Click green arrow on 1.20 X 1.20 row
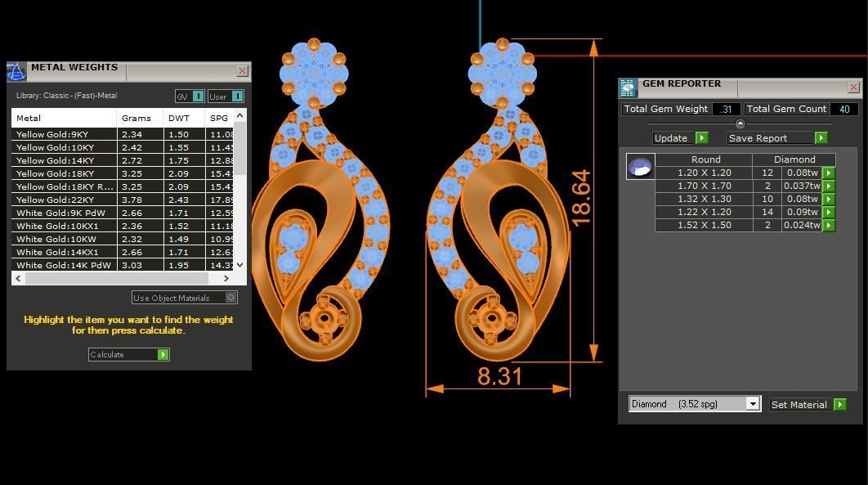This screenshot has width=868, height=485. click(x=829, y=173)
